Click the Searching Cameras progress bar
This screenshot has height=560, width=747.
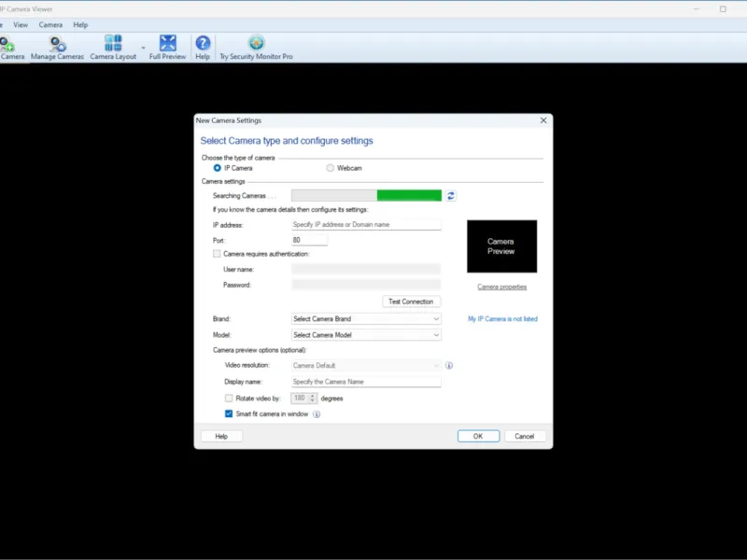click(366, 195)
